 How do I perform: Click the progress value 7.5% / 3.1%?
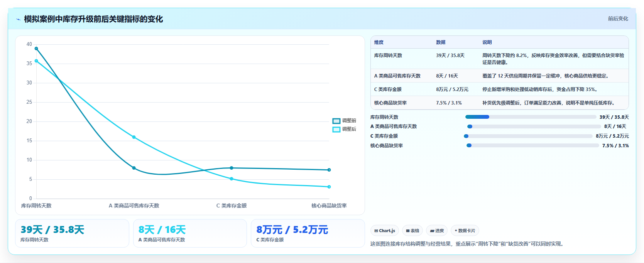pyautogui.click(x=615, y=146)
